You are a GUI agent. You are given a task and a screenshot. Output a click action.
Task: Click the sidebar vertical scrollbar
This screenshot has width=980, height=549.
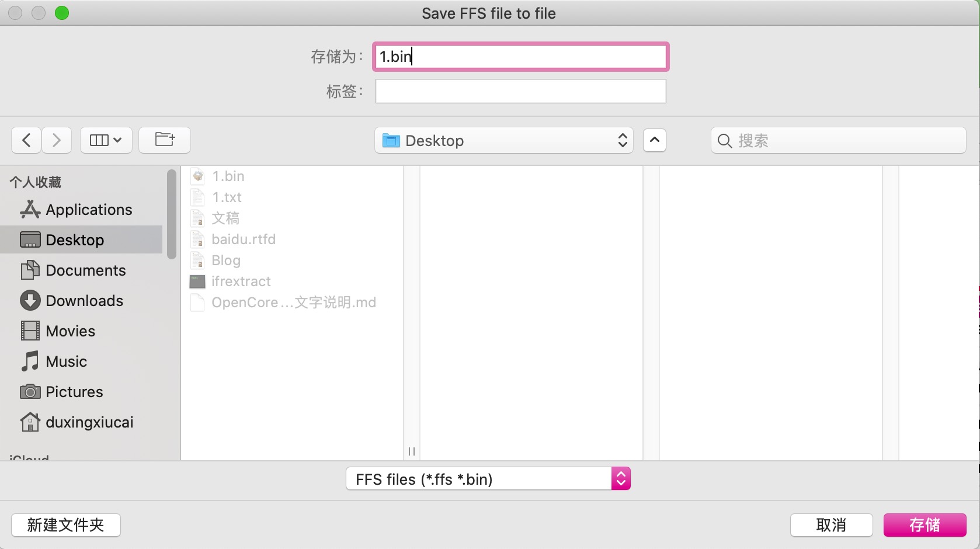(171, 214)
